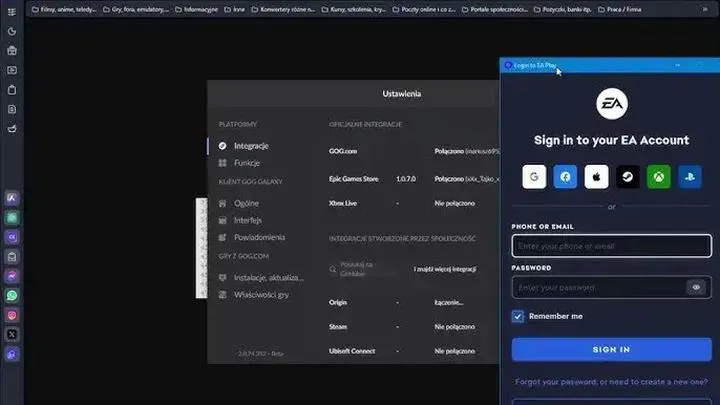Focus the Phone or Email field
The image size is (720, 405).
pyautogui.click(x=611, y=246)
